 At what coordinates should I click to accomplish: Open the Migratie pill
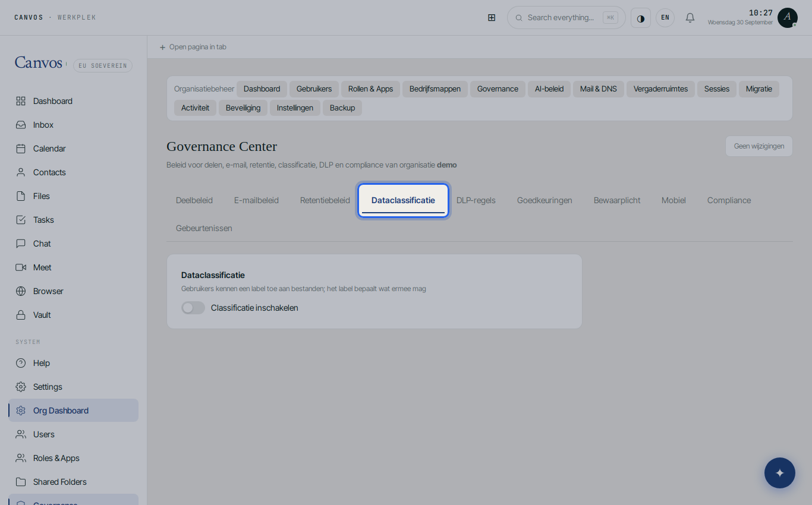pos(759,89)
